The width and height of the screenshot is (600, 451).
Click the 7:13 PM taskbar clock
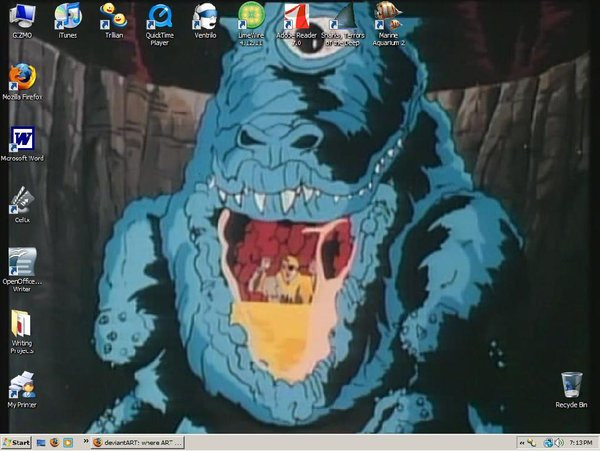[x=580, y=443]
